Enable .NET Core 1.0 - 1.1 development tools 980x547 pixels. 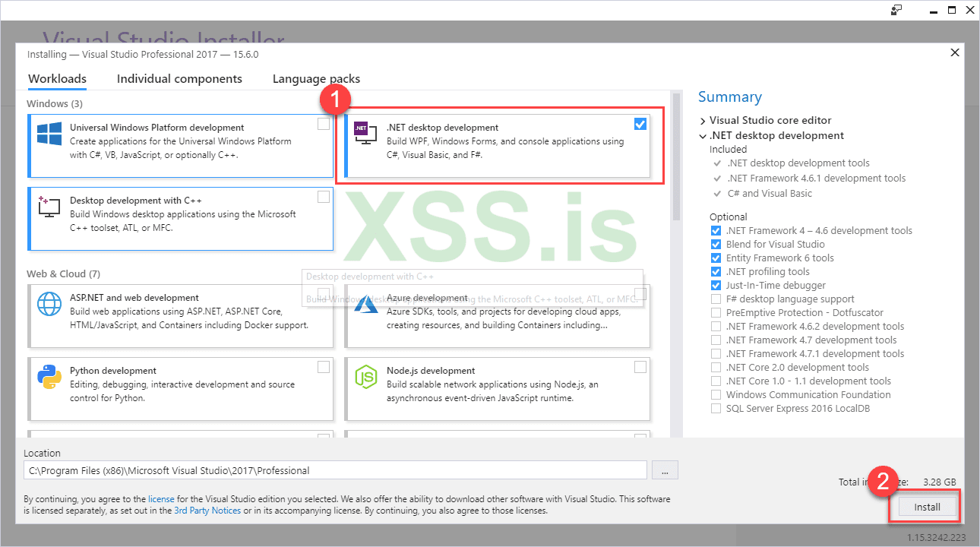point(716,381)
